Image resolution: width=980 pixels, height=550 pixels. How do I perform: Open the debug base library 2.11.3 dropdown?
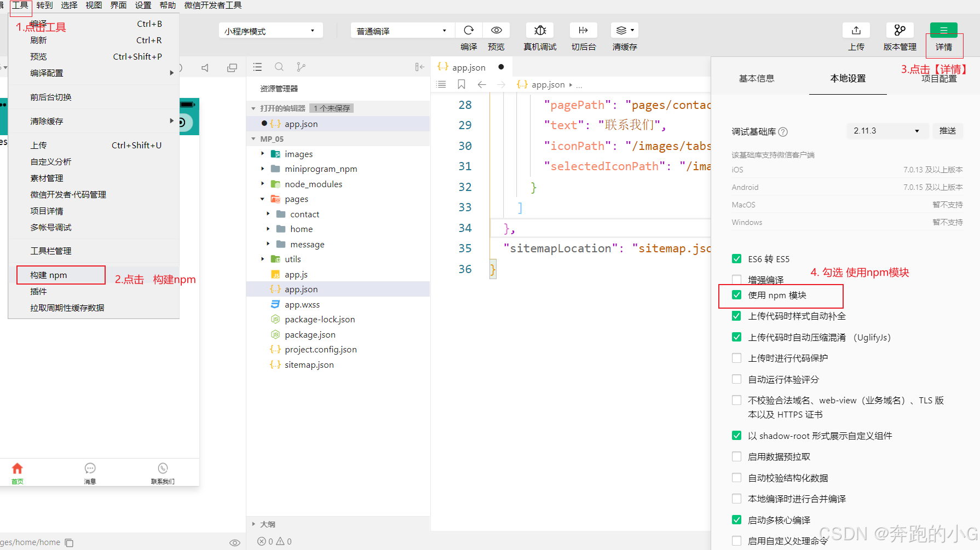[887, 131]
